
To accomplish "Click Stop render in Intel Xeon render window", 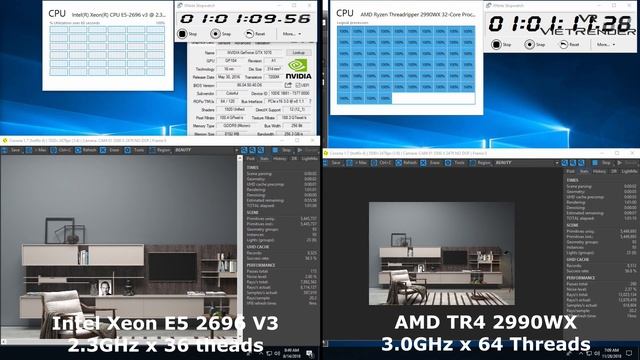I will pos(282,150).
